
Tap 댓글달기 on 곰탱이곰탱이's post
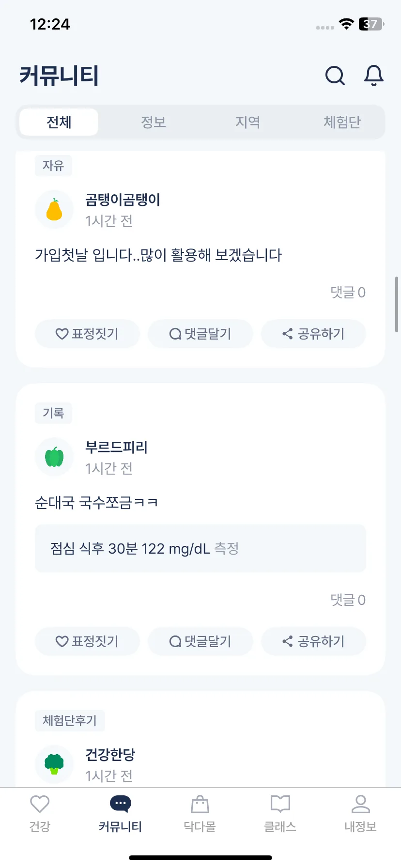[200, 334]
